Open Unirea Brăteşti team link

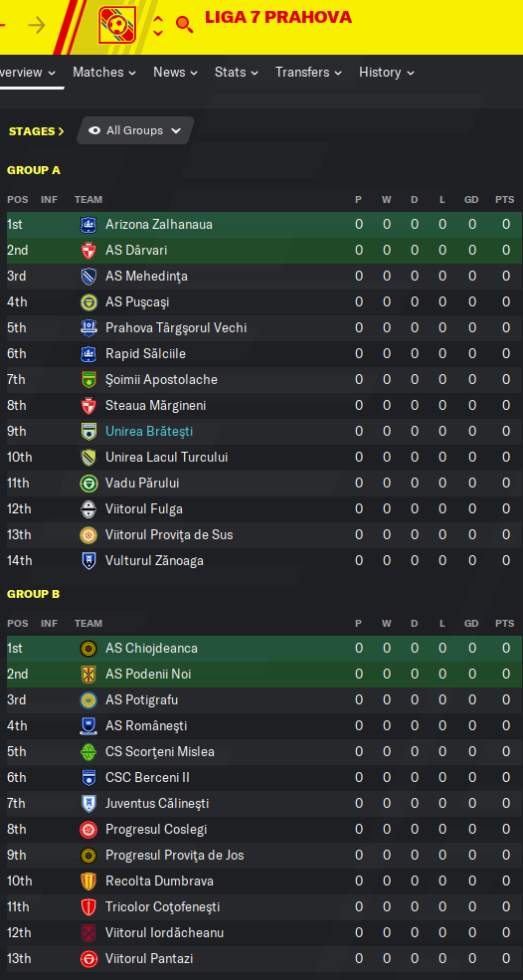point(149,431)
